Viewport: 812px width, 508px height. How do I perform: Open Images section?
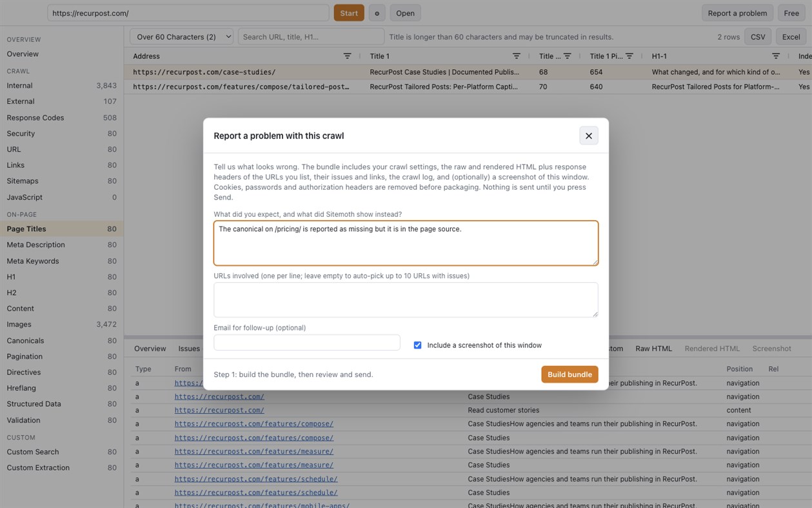click(62, 324)
